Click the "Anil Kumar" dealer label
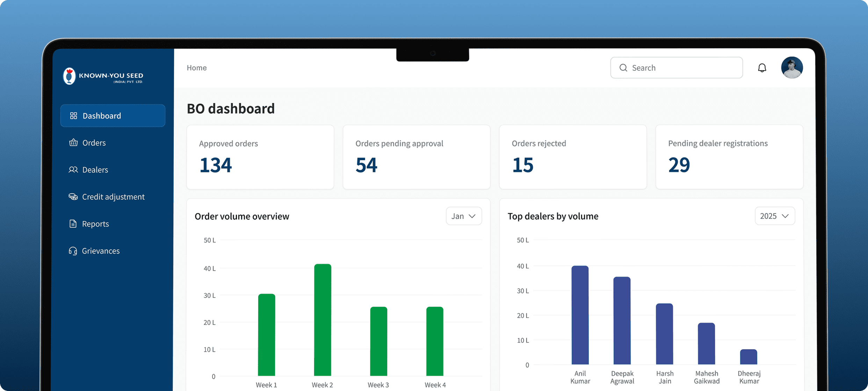868x391 pixels. 580,377
